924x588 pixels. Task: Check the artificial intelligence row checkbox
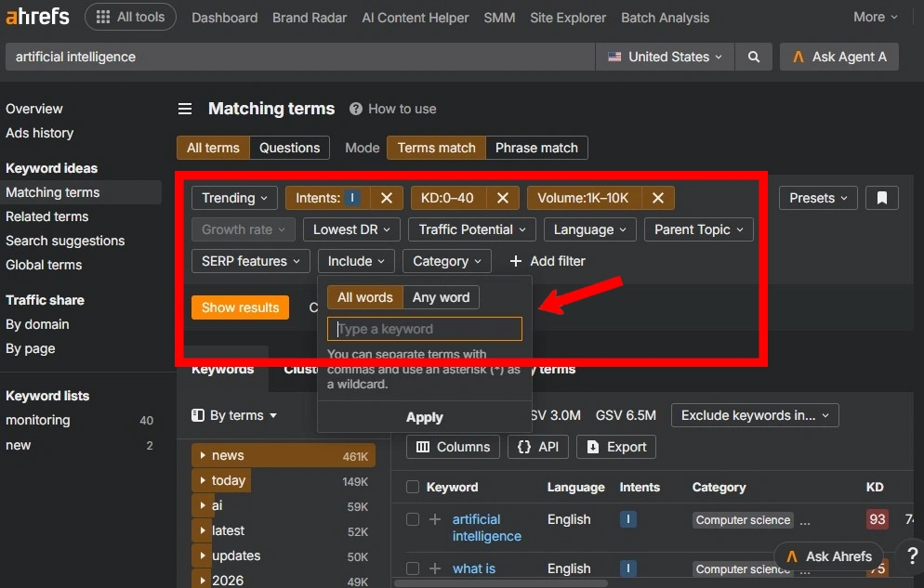pos(413,519)
